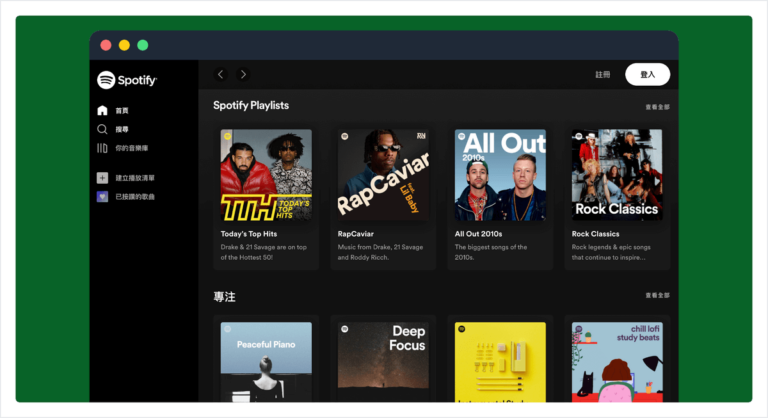
Task: Open Your Library (你的音樂庫) icon
Action: (102, 148)
